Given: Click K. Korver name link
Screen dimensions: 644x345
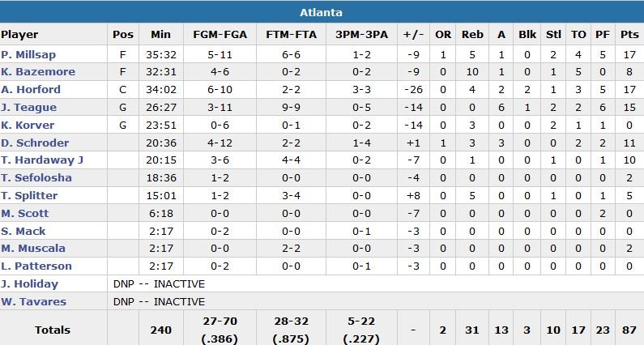Looking at the screenshot, I should pos(28,126).
